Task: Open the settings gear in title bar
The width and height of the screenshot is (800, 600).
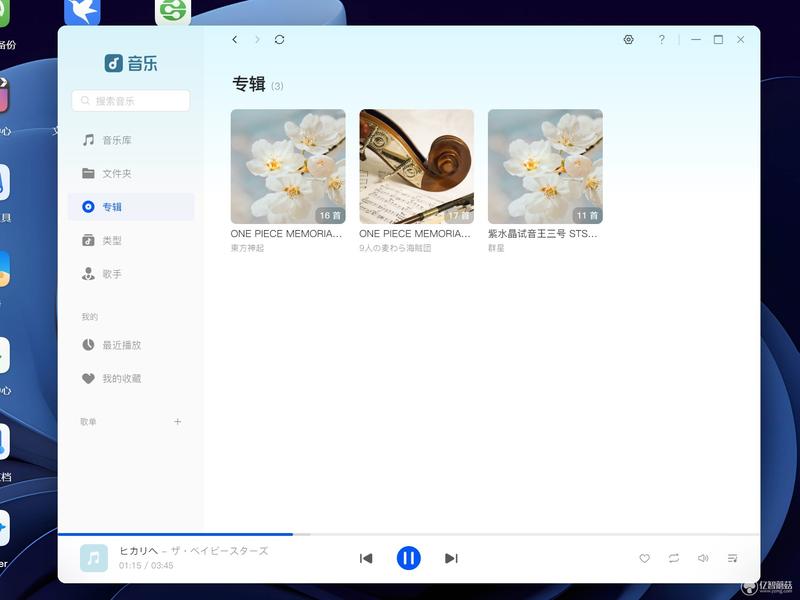Action: pos(629,39)
